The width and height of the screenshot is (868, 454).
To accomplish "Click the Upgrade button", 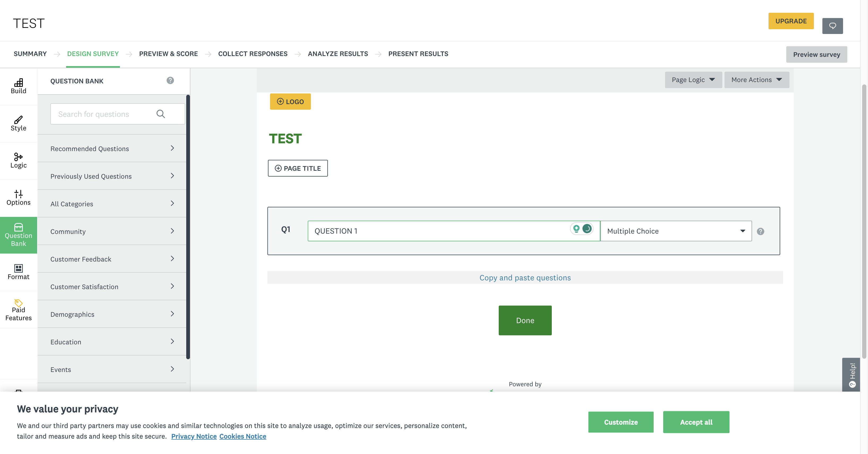I will pos(791,21).
